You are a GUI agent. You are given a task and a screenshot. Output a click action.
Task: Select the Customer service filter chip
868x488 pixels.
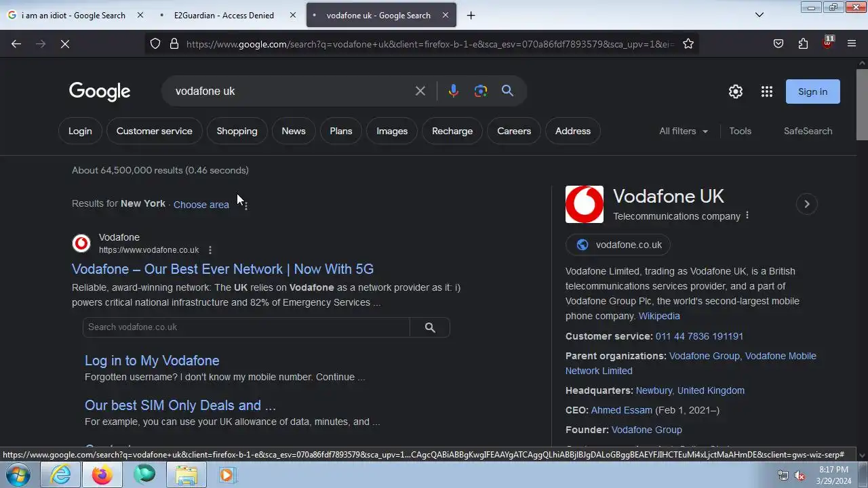pyautogui.click(x=154, y=131)
